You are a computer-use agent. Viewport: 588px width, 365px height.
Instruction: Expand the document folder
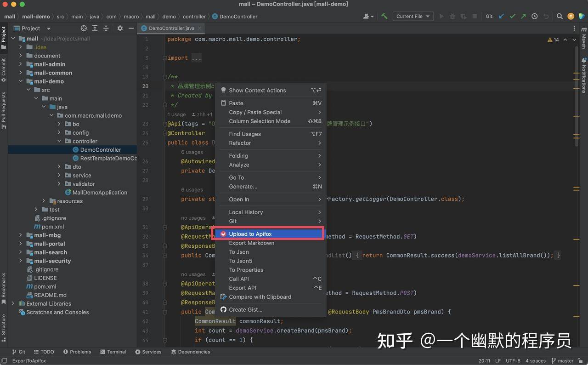click(x=21, y=56)
